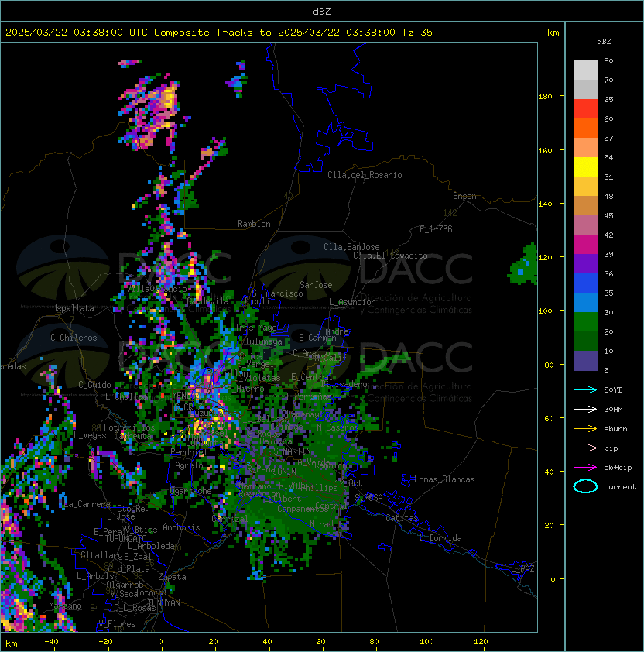Click the Phillips map label

tap(321, 487)
